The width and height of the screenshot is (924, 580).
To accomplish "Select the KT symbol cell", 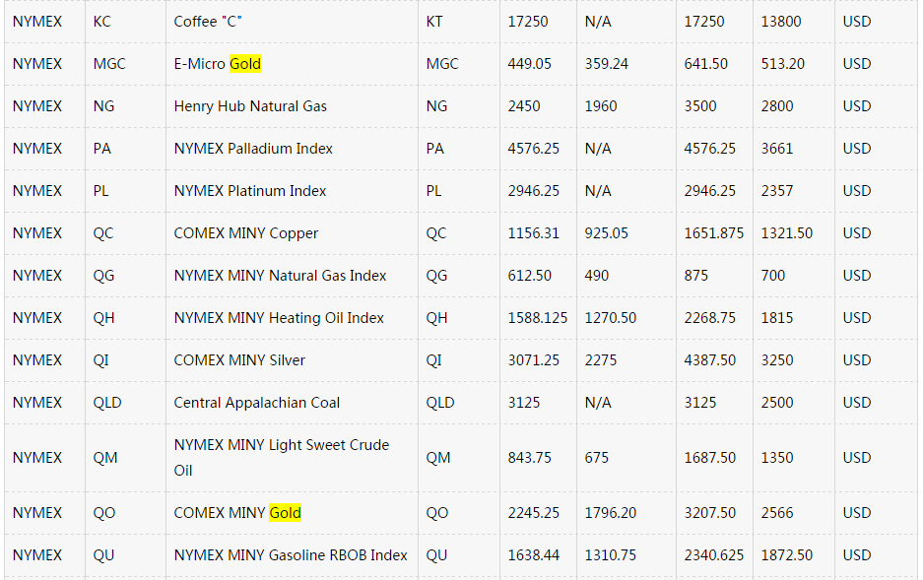I will tap(434, 22).
